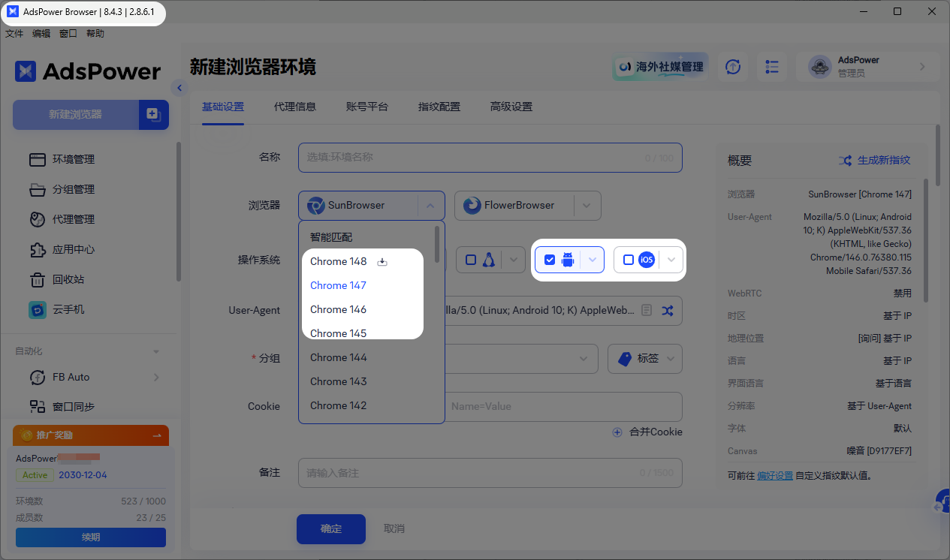Click the 新建浏览器 button
This screenshot has height=560, width=950.
pos(76,115)
